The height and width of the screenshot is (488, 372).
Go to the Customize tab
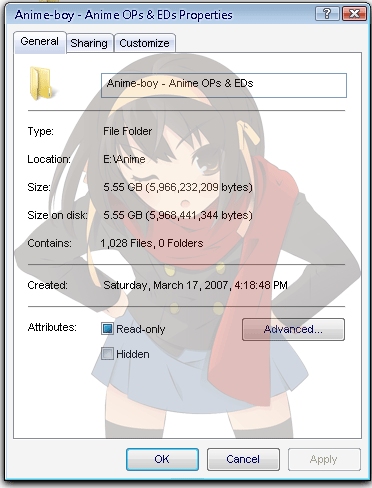144,43
